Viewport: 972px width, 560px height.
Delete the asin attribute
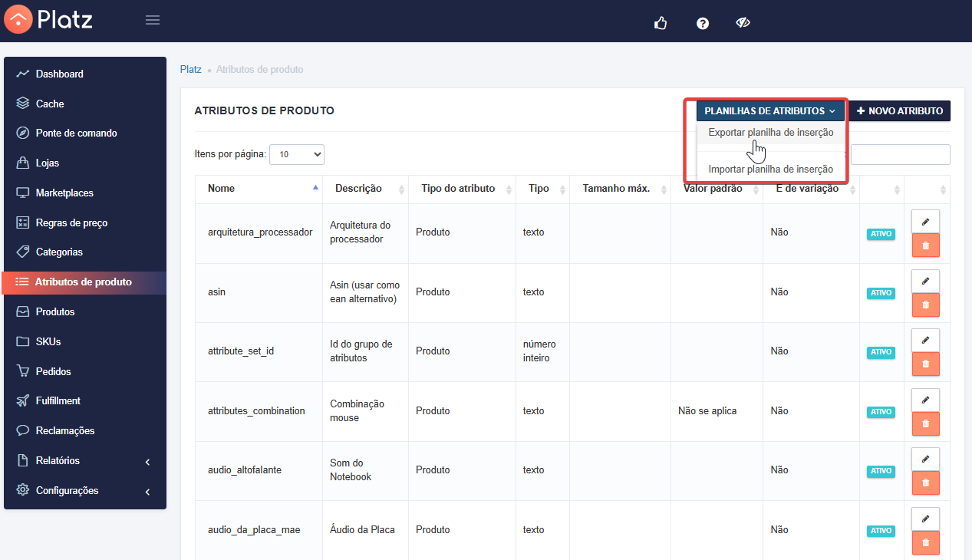[x=925, y=305]
